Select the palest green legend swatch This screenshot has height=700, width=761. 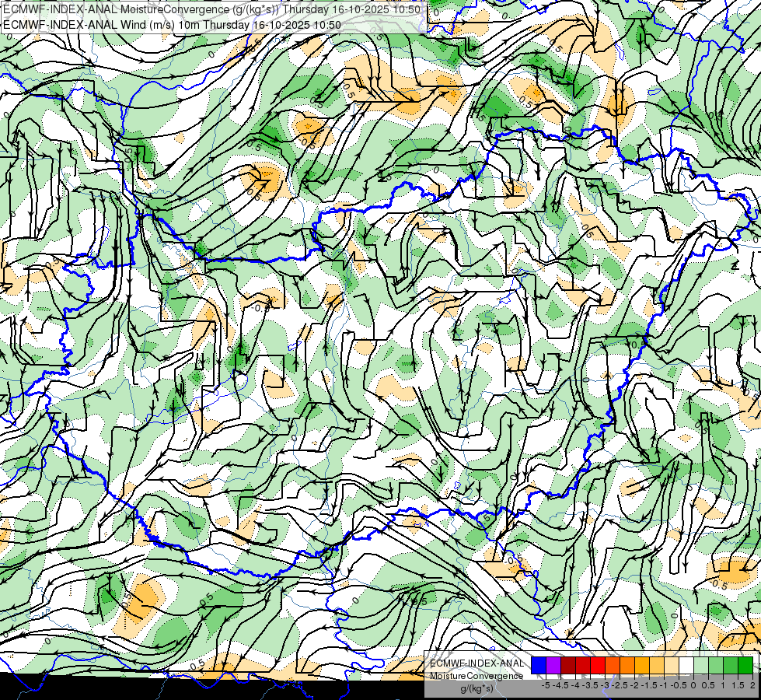tap(701, 666)
